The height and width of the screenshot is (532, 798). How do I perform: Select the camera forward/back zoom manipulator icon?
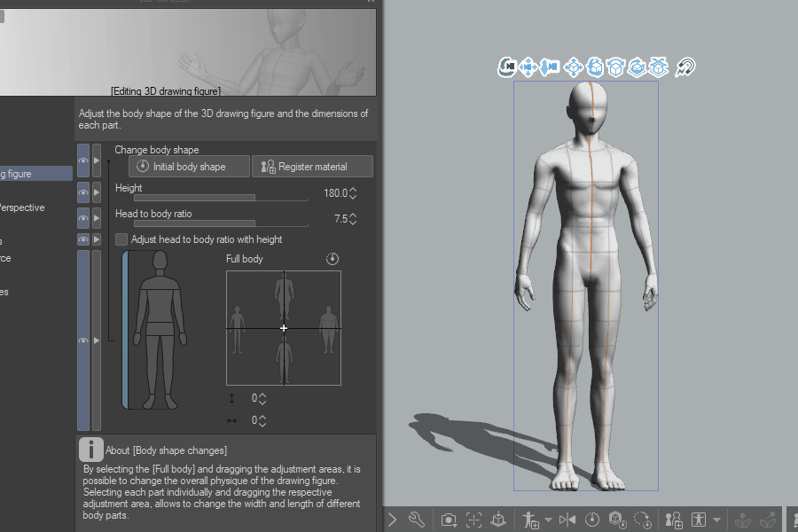click(550, 67)
